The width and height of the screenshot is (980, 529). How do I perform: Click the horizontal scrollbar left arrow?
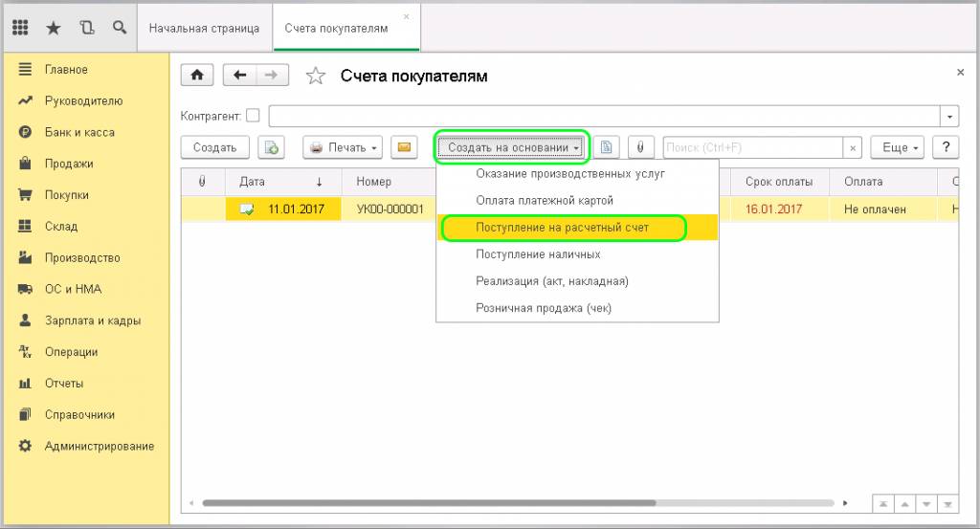191,503
